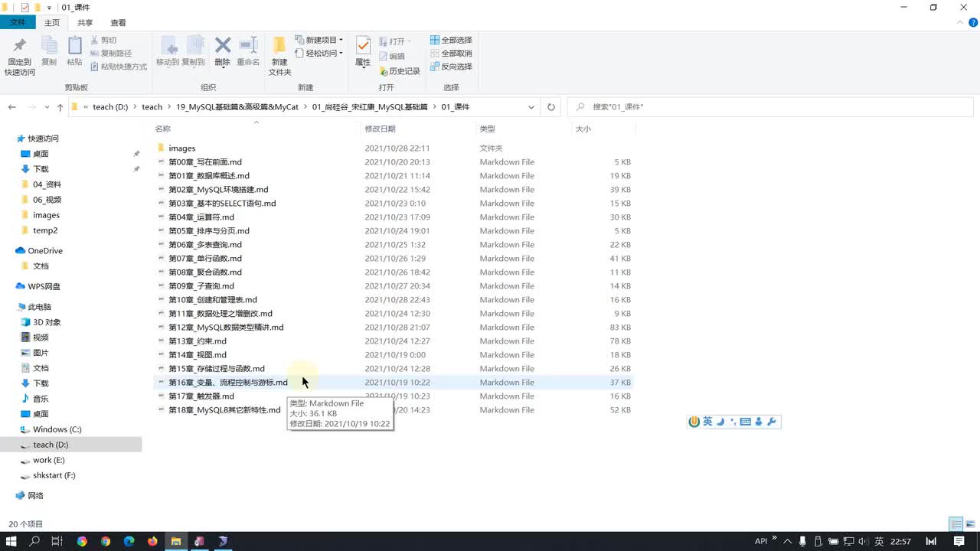Select WPS网盘 in the navigation pane

coord(44,286)
